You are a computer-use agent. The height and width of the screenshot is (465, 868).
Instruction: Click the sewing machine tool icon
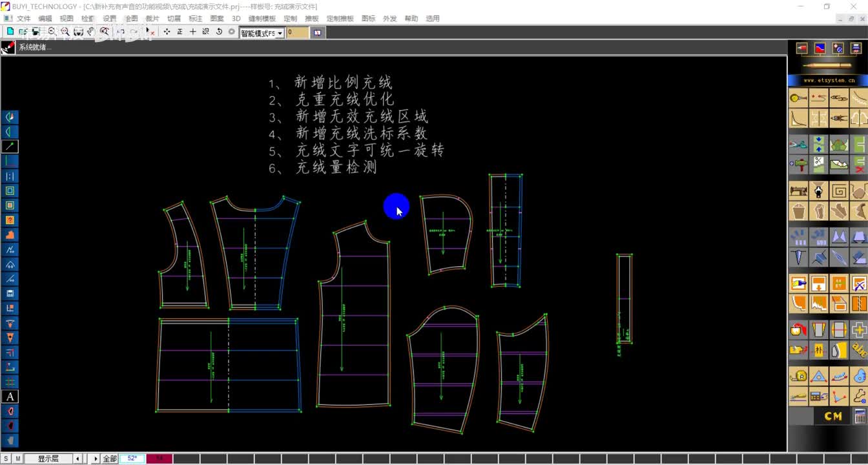799,191
